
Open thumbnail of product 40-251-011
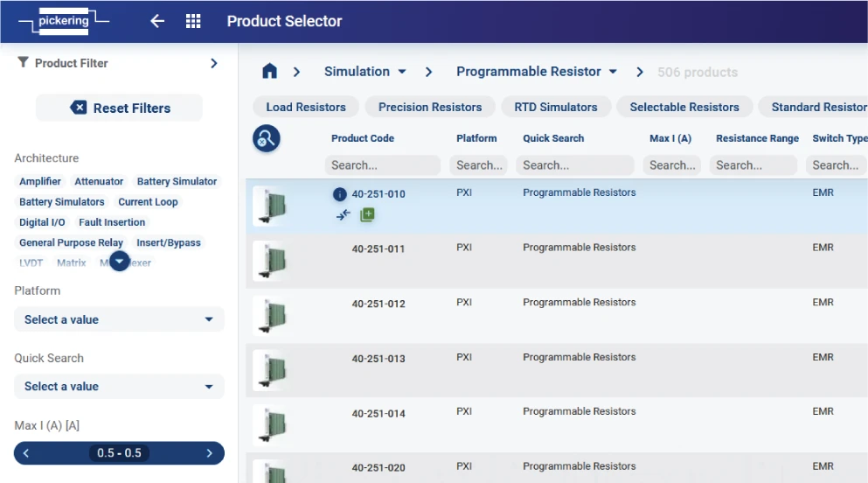(272, 261)
